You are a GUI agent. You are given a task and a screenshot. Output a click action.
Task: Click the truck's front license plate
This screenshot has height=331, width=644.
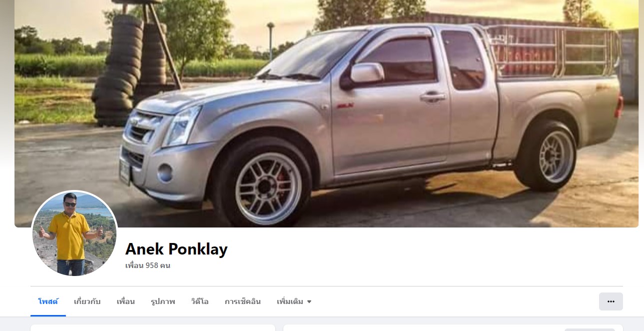124,171
